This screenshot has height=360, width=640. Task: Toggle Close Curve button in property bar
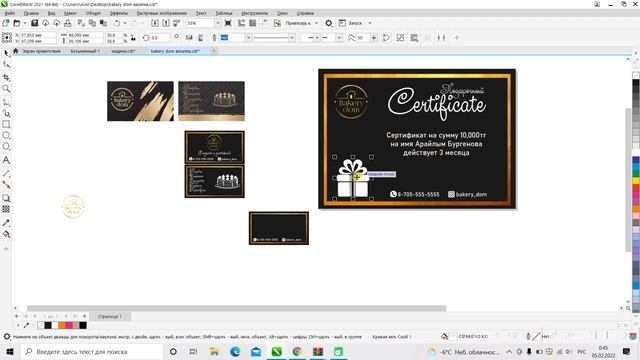pos(386,38)
